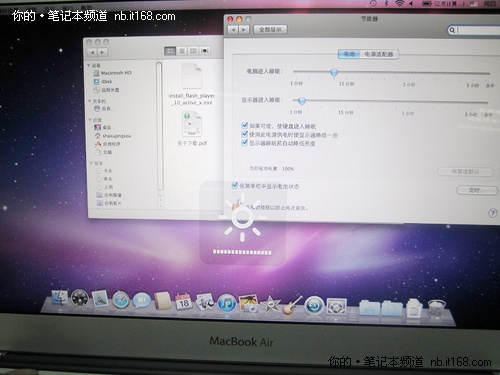The image size is (500, 375).
Task: Switch to the 电池 battery tab
Action: 349,54
